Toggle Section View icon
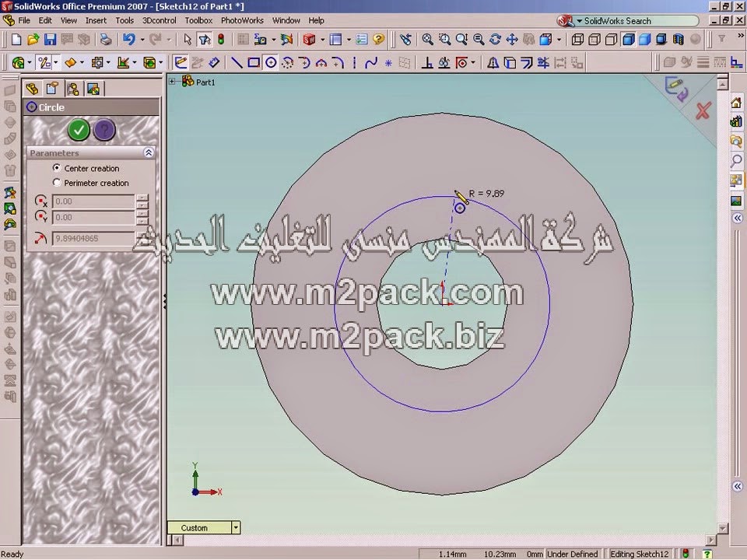Image resolution: width=747 pixels, height=560 pixels. point(679,40)
